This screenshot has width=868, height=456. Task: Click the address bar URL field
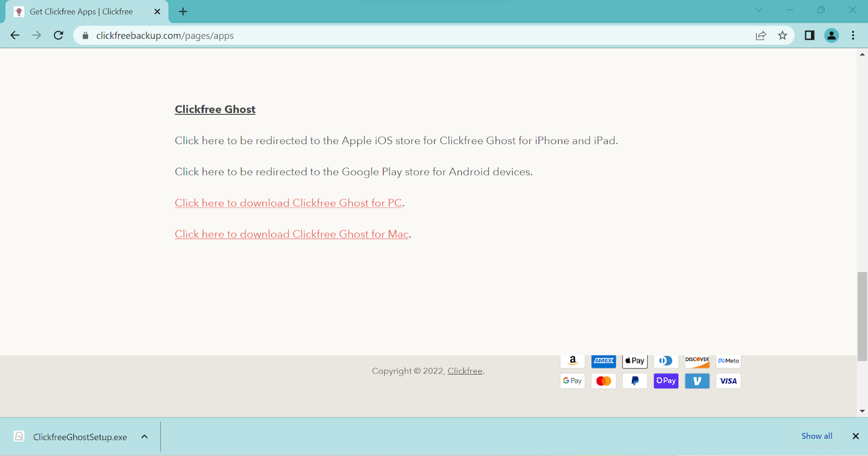tap(380, 35)
